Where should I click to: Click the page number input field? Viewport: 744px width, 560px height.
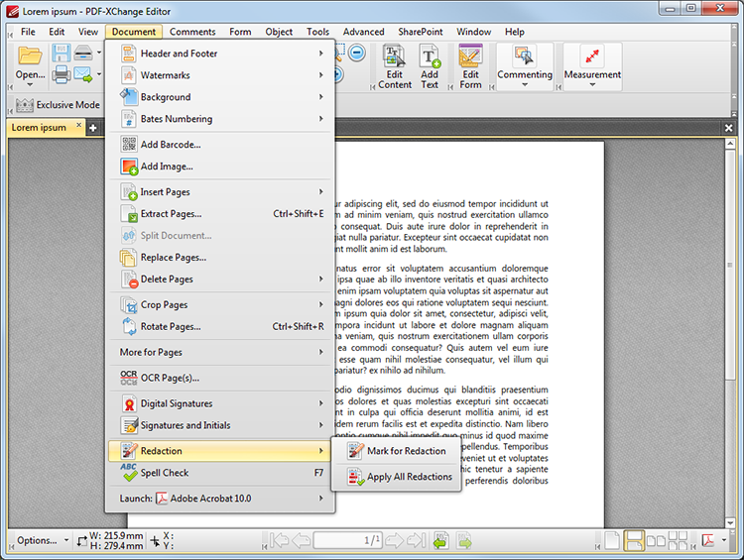(x=347, y=540)
